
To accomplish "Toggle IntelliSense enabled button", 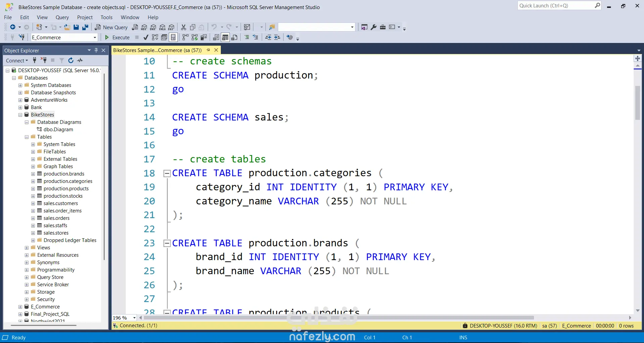I will coord(173,37).
